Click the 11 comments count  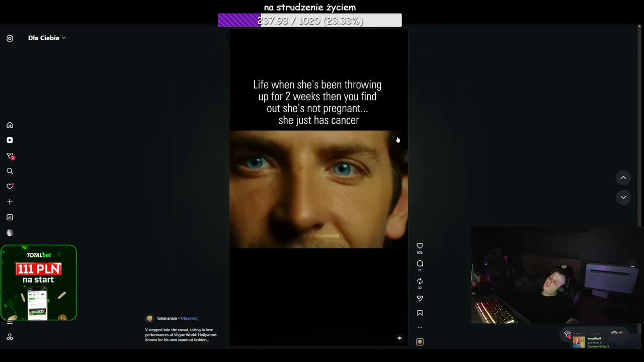click(x=420, y=270)
